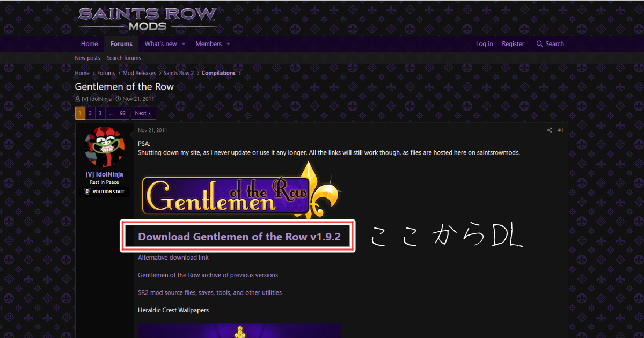
Task: Open the Home breadcrumb
Action: (82, 73)
